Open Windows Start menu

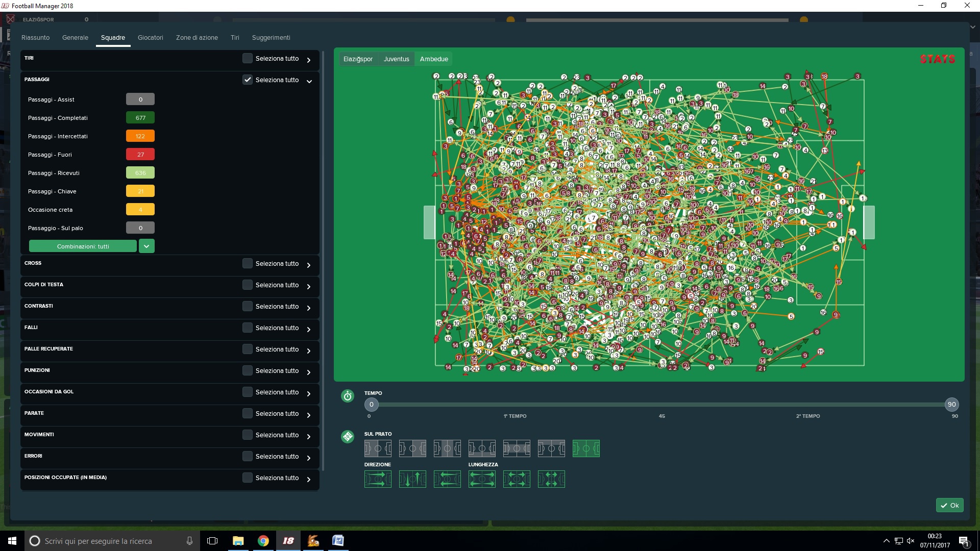(x=12, y=541)
